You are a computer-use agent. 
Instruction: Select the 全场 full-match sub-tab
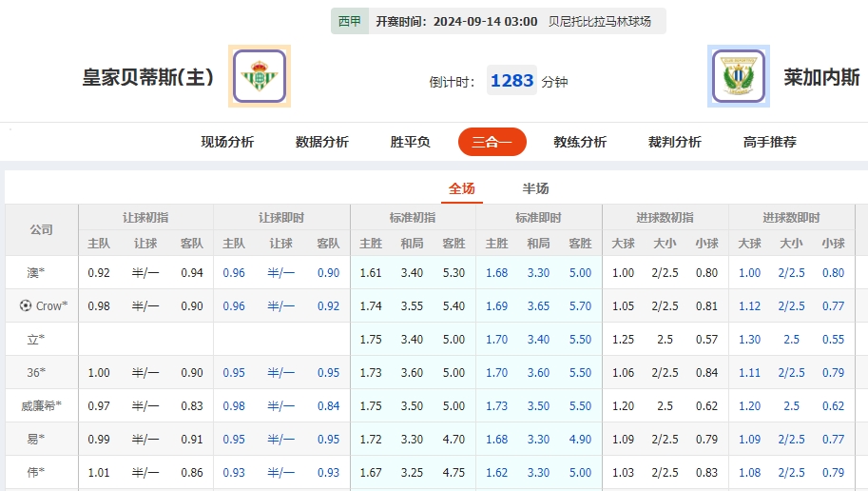[x=462, y=188]
